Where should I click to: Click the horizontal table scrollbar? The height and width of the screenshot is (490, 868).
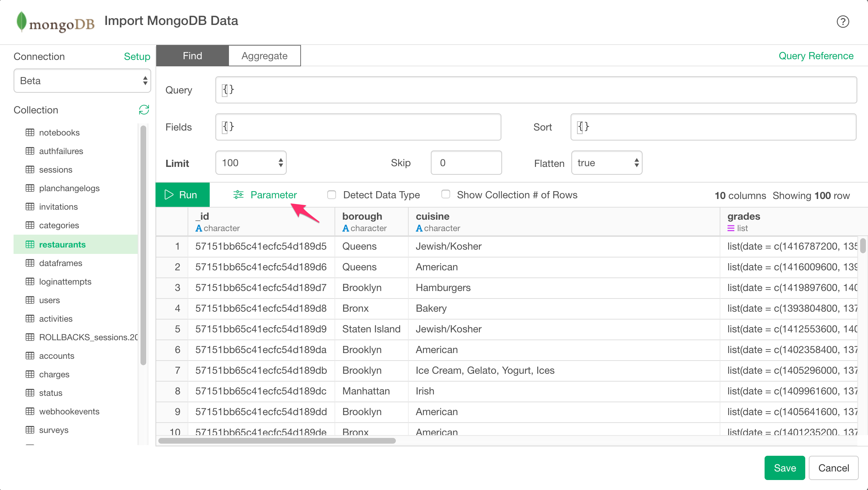coord(277,440)
